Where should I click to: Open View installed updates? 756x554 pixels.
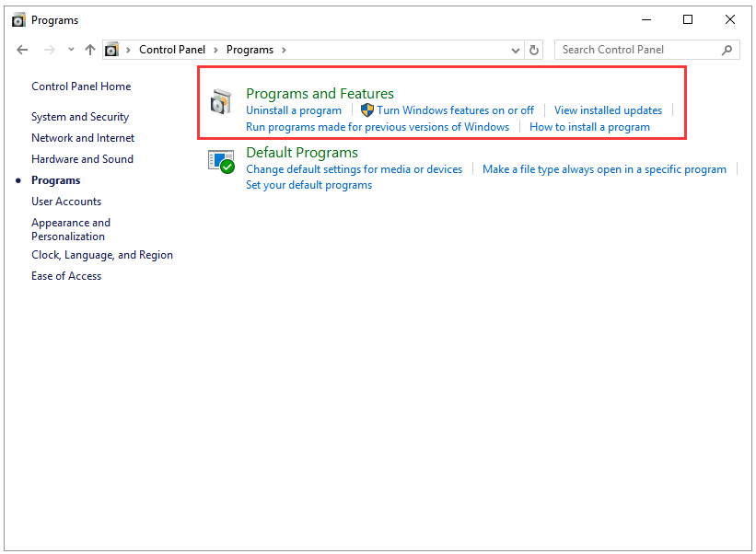[x=608, y=110]
